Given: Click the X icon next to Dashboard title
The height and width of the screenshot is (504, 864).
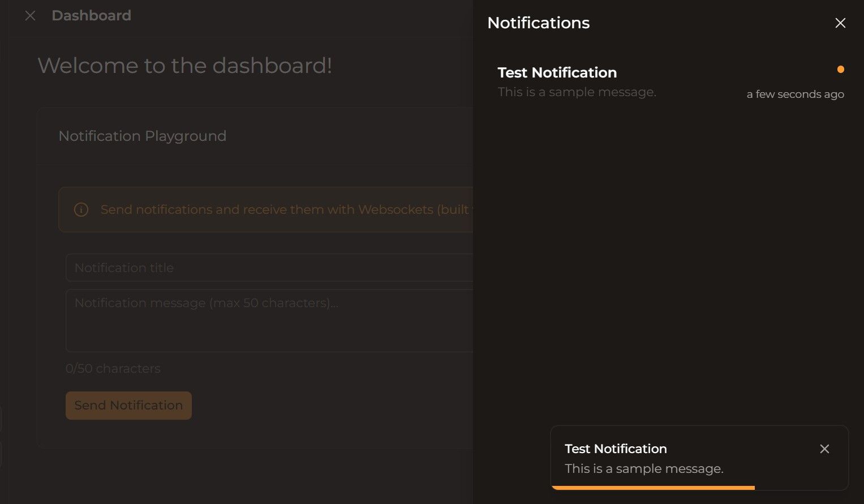Looking at the screenshot, I should (30, 15).
